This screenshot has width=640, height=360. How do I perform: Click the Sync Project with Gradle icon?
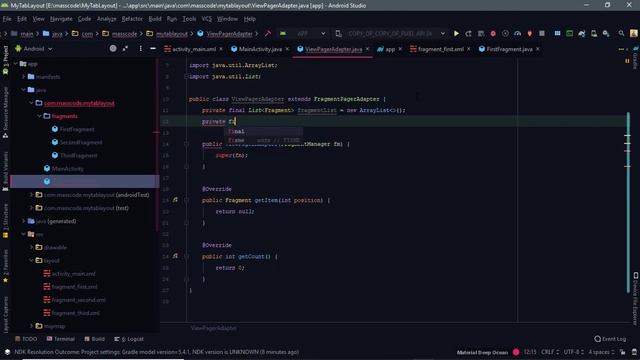tap(582, 33)
